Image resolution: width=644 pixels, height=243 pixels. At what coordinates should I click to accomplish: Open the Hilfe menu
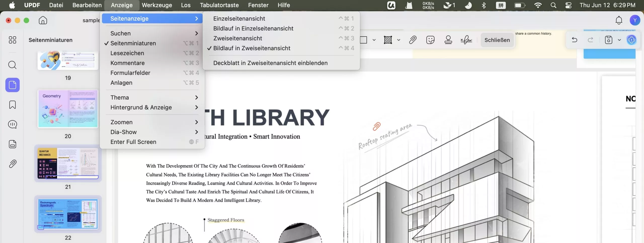tap(284, 5)
